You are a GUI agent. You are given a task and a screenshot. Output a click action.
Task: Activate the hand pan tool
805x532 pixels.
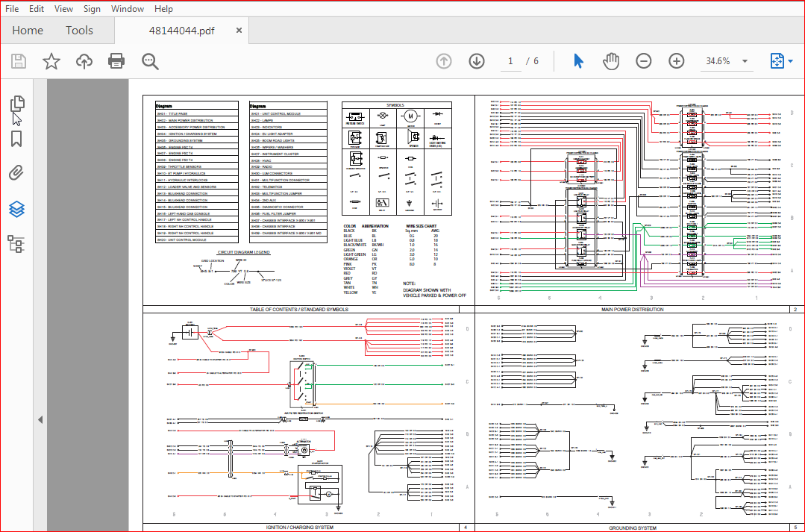coord(611,62)
